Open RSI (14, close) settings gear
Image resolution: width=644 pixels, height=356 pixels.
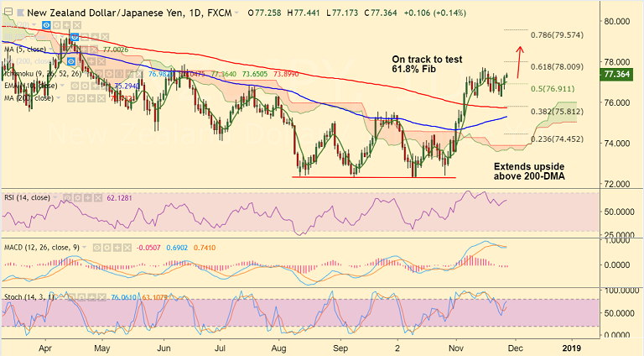click(x=78, y=198)
